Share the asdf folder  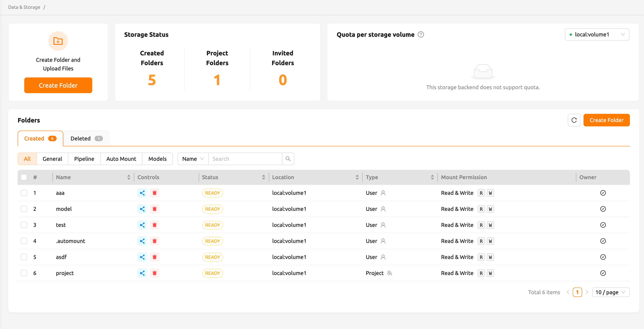click(142, 257)
